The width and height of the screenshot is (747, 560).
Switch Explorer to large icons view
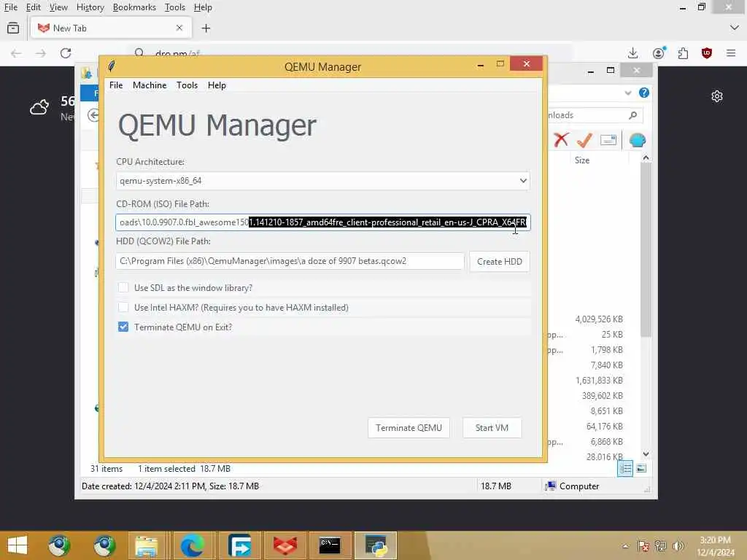tap(641, 469)
